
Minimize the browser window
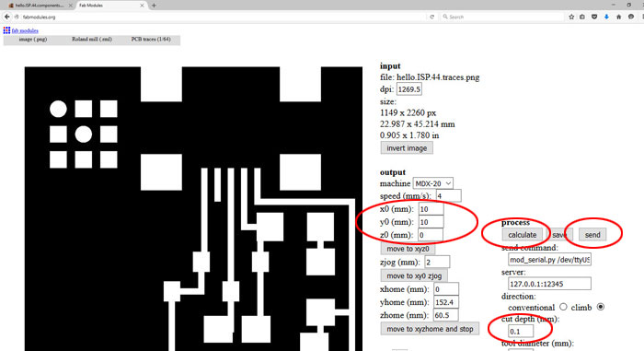pyautogui.click(x=614, y=5)
